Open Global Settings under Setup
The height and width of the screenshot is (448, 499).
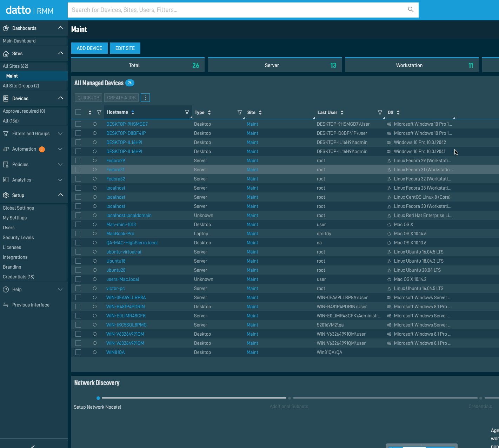(18, 208)
